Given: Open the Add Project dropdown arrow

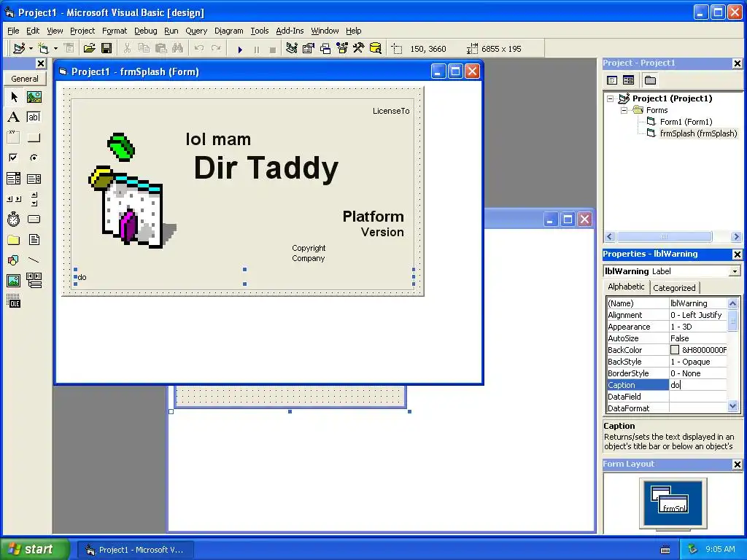Looking at the screenshot, I should coord(31,49).
